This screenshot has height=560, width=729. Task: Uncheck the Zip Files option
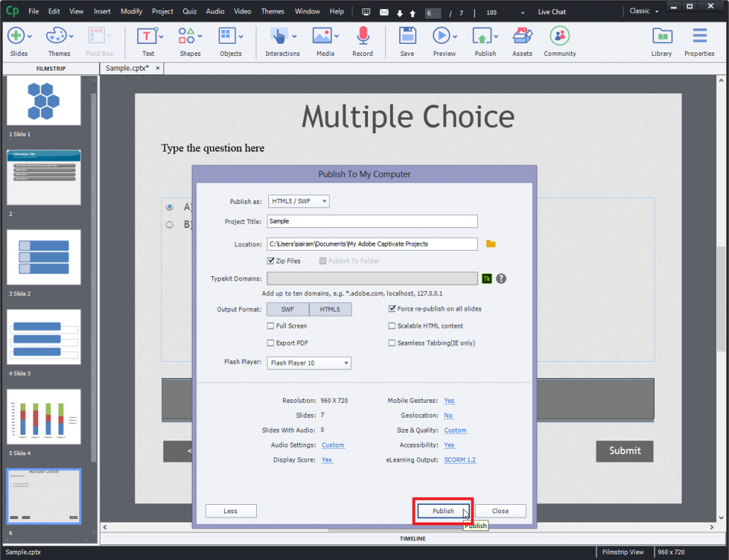click(270, 261)
